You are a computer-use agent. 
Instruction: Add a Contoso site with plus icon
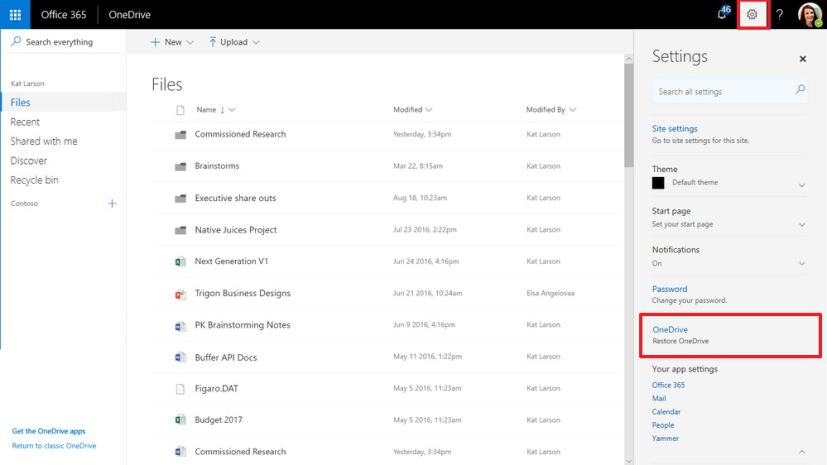[112, 204]
